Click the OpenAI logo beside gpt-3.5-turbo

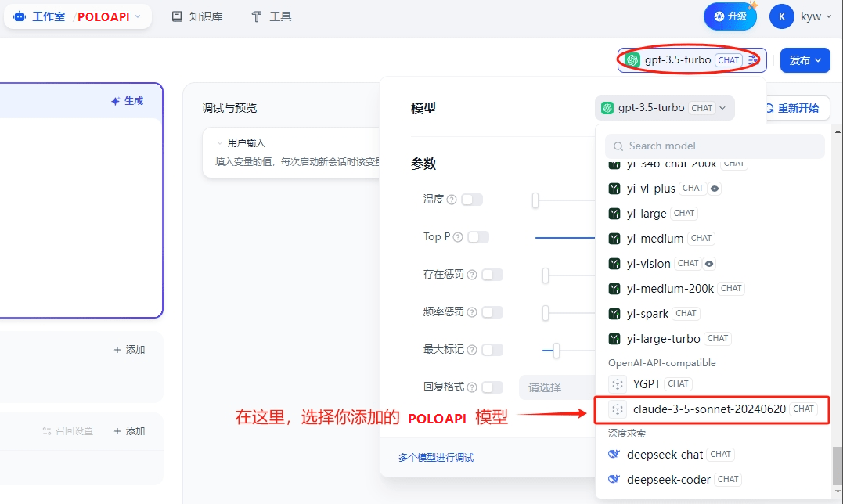(x=632, y=59)
